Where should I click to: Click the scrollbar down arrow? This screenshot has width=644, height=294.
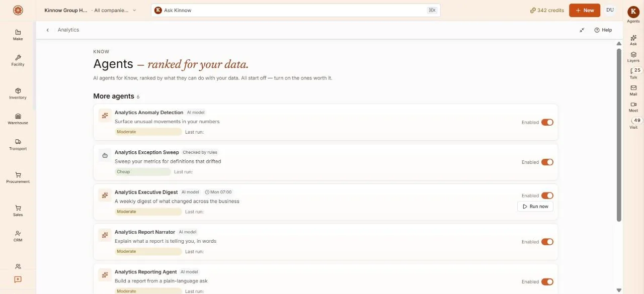(x=619, y=290)
